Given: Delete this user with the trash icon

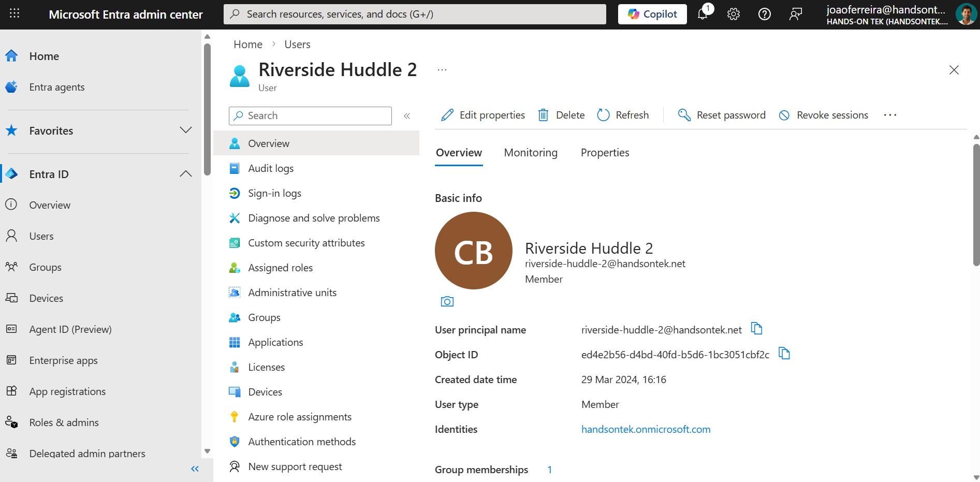Looking at the screenshot, I should tap(543, 115).
